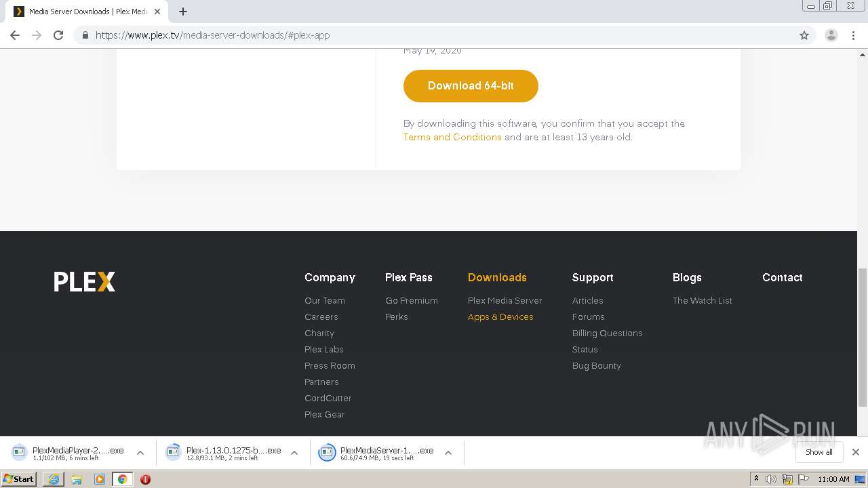The width and height of the screenshot is (868, 488).
Task: Show all downloads
Action: pos(819,452)
